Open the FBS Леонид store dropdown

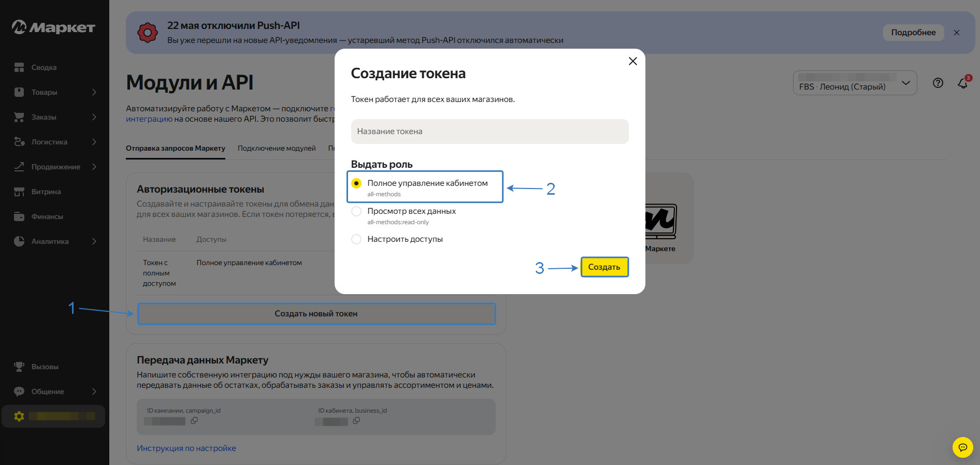point(855,83)
